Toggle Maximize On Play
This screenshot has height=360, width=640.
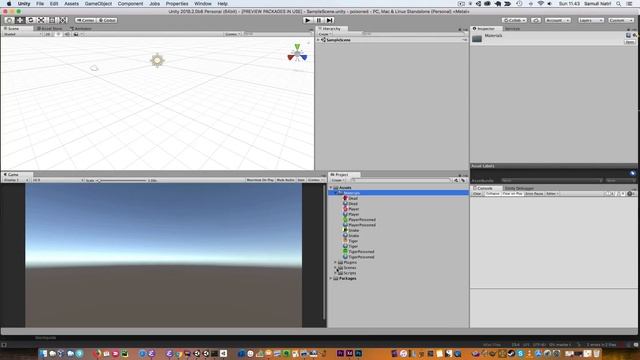(260, 180)
